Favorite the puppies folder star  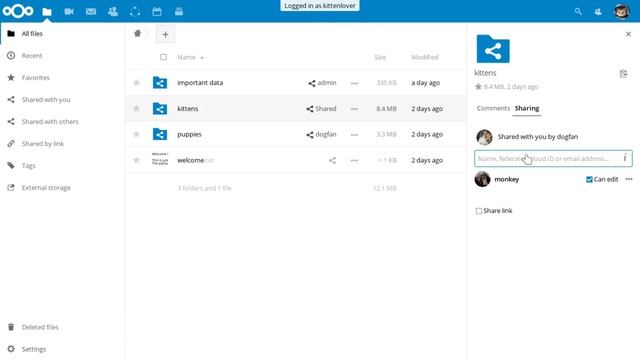point(137,134)
